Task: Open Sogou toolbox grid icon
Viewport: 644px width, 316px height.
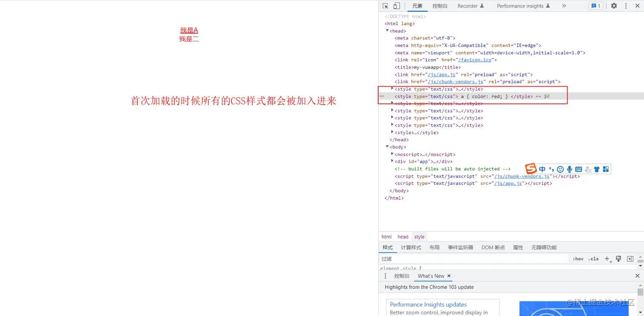Action: [x=606, y=169]
